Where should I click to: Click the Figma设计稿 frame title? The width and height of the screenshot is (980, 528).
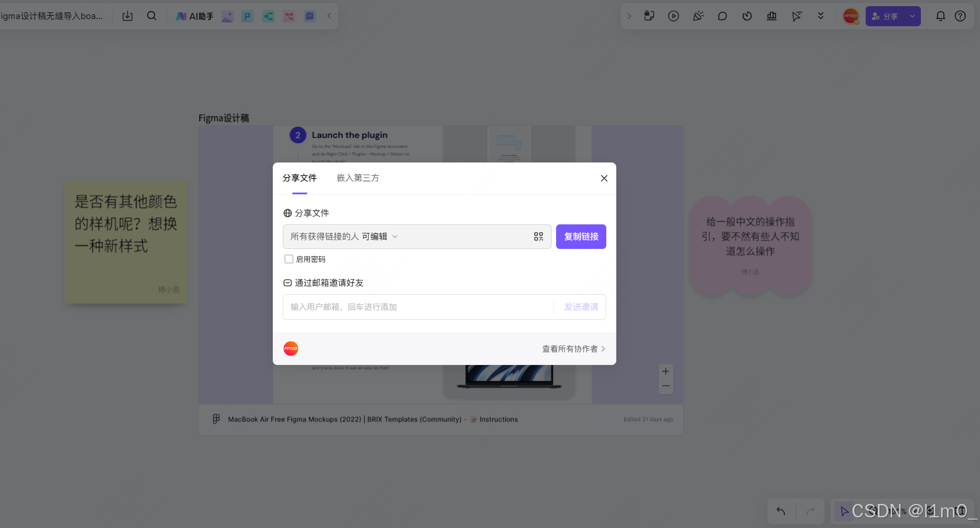[224, 118]
